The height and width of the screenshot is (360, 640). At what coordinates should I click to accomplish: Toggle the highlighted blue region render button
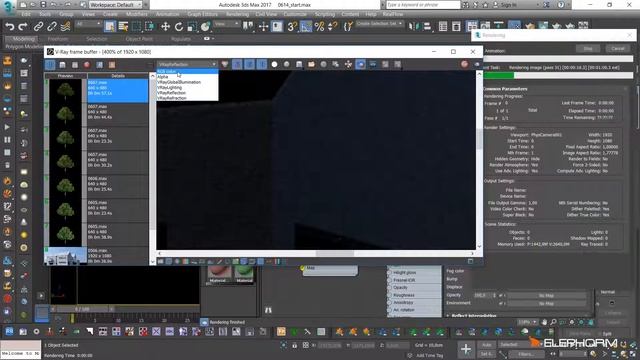(360, 64)
